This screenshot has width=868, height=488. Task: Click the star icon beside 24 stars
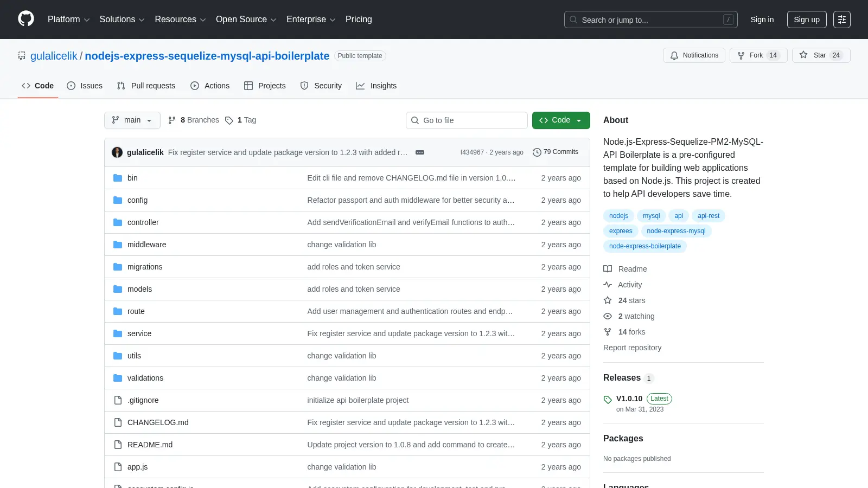point(608,300)
